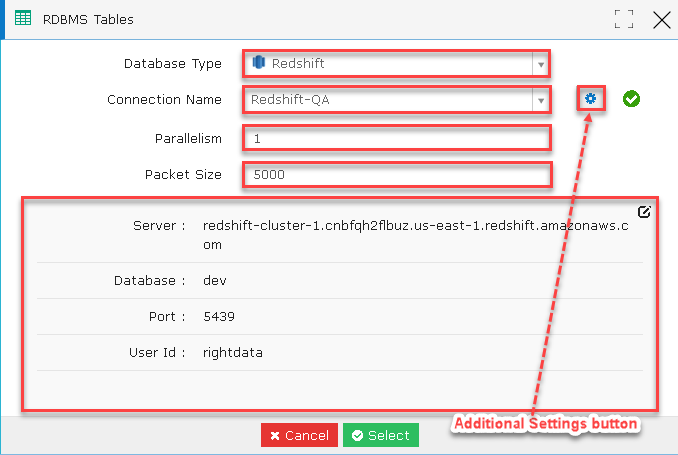This screenshot has height=455, width=678.
Task: Maximize the RDBMS Tables dialog
Action: coord(624,19)
